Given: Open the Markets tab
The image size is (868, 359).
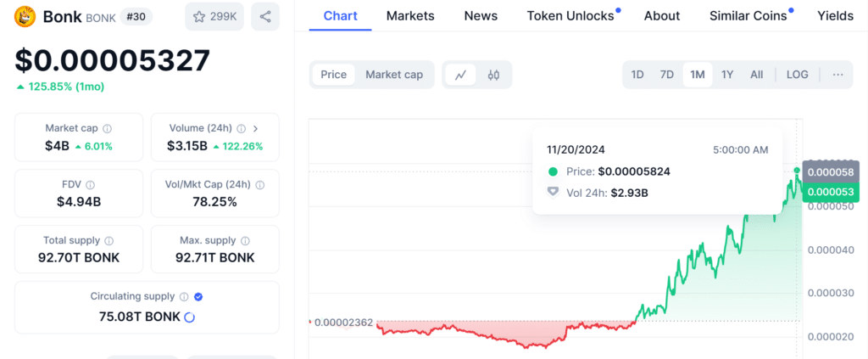Looking at the screenshot, I should pyautogui.click(x=410, y=15).
